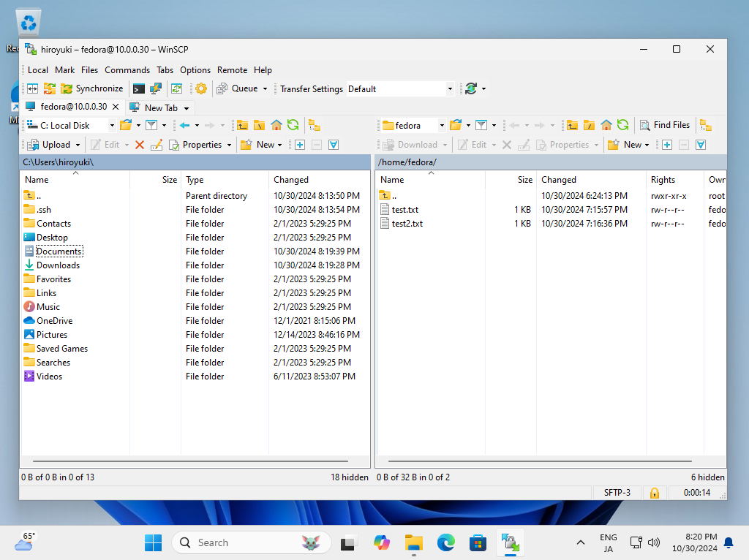This screenshot has height=560, width=749.
Task: Open the New Tab session tab
Action: click(160, 107)
